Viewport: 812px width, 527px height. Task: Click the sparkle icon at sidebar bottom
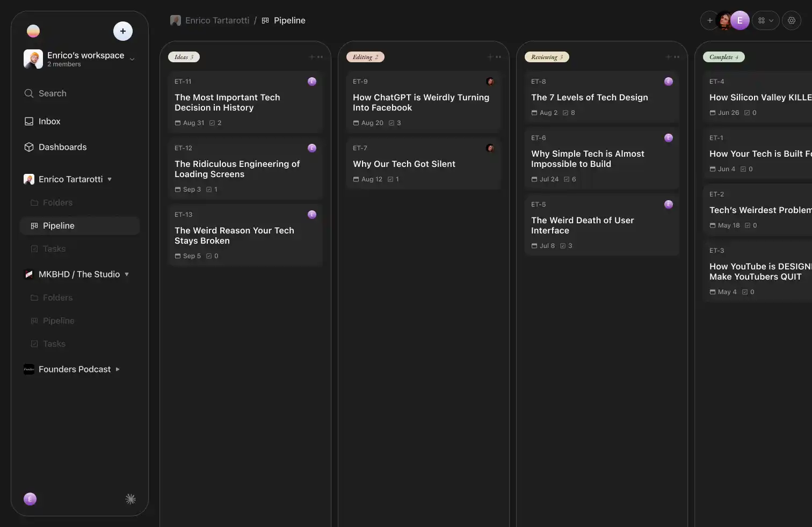pos(130,499)
